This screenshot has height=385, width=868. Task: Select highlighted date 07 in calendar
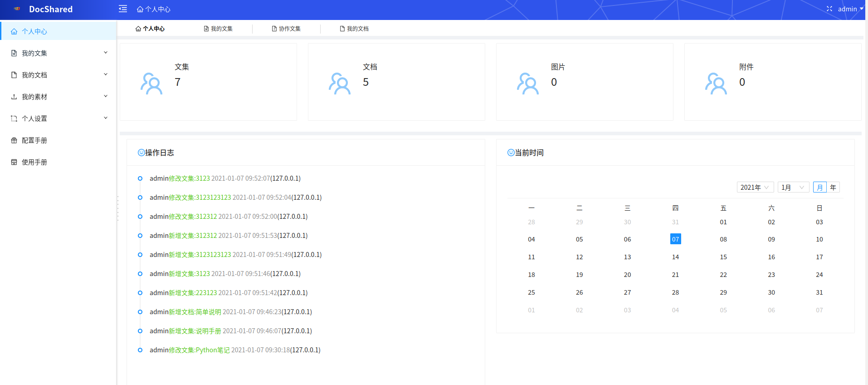[676, 239]
